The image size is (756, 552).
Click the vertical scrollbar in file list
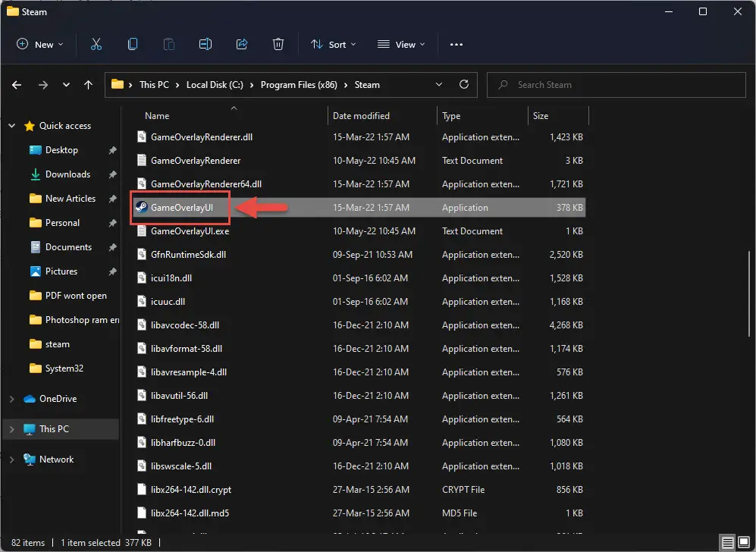tap(748, 294)
